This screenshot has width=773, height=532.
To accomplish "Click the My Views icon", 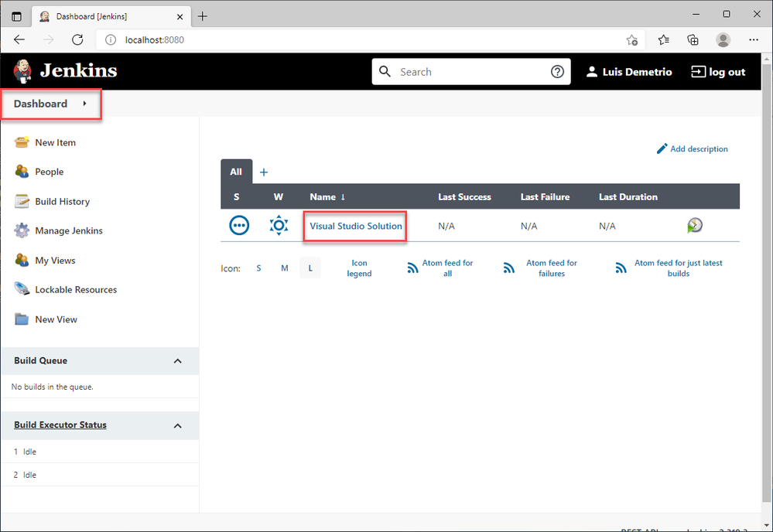I will click(22, 260).
